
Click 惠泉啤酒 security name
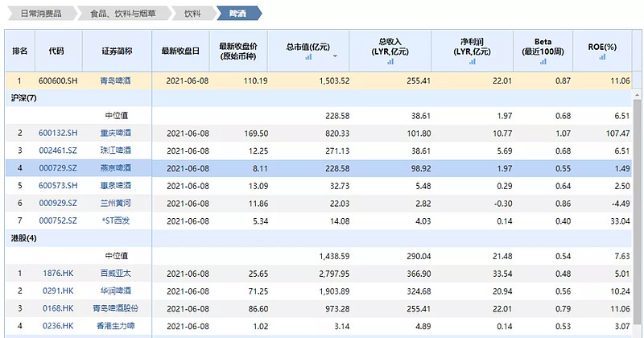point(116,186)
